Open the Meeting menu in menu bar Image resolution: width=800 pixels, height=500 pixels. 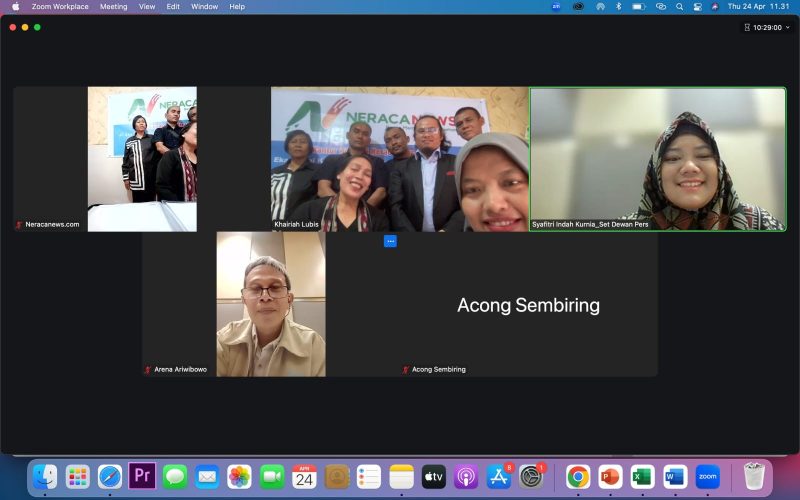tap(113, 6)
